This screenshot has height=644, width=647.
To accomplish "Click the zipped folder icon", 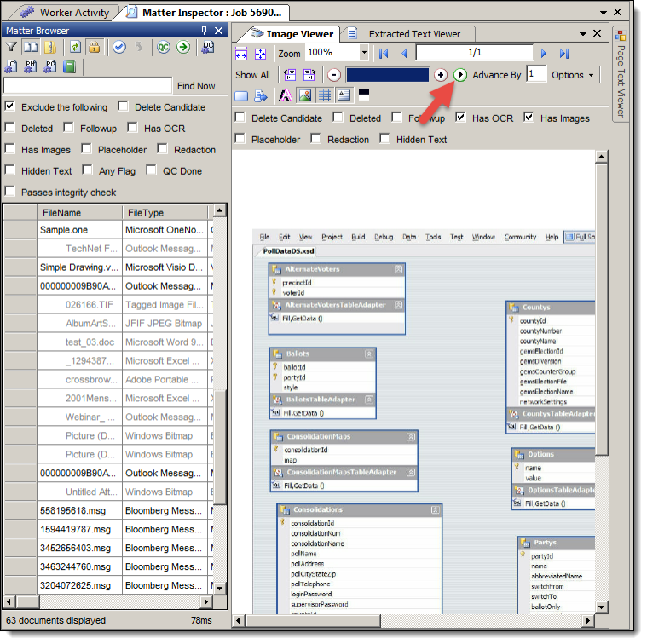I will (x=51, y=48).
